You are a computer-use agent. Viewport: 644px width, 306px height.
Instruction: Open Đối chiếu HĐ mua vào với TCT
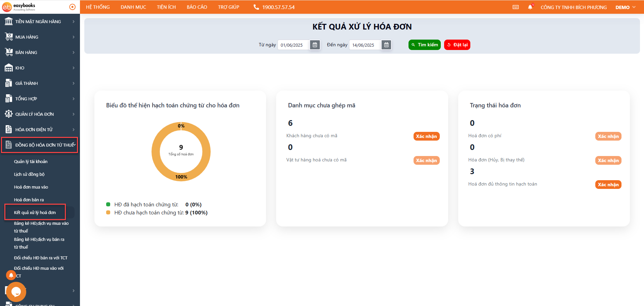coord(39,272)
